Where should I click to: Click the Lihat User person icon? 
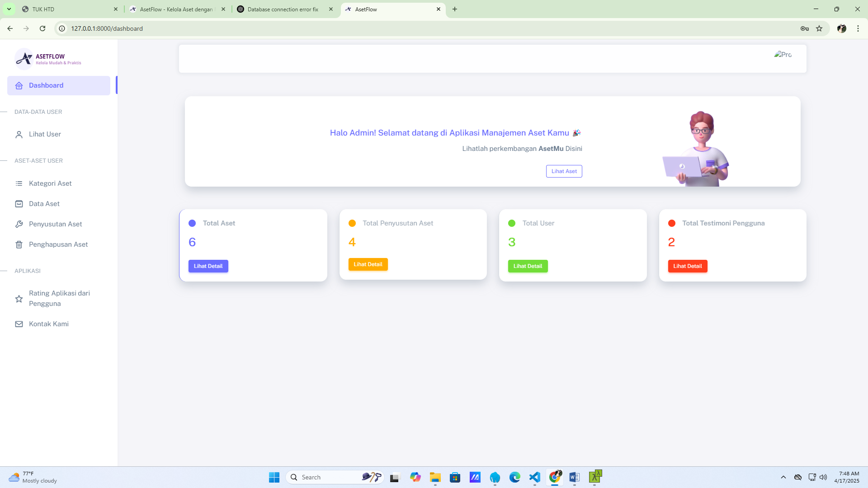[x=19, y=135]
